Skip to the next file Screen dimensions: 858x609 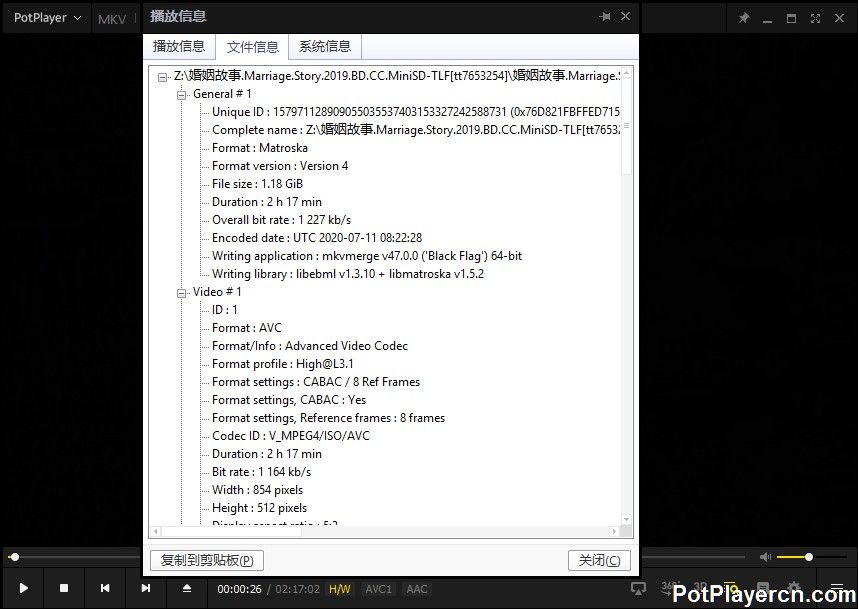click(146, 588)
